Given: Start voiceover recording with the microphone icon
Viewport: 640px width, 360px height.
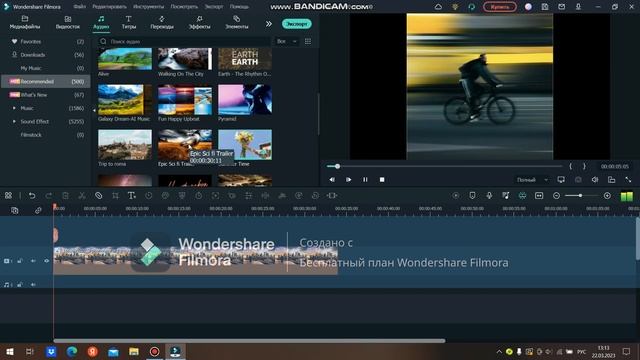Looking at the screenshot, I should (489, 196).
